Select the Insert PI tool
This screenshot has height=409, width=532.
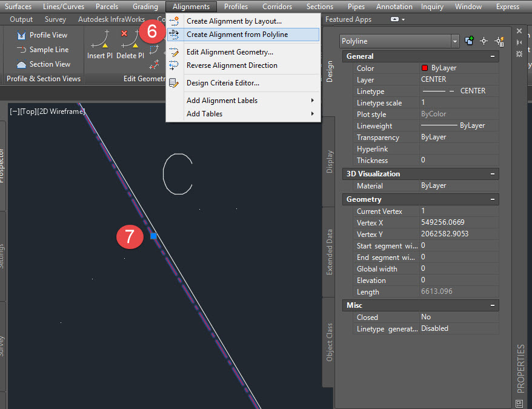pos(100,44)
